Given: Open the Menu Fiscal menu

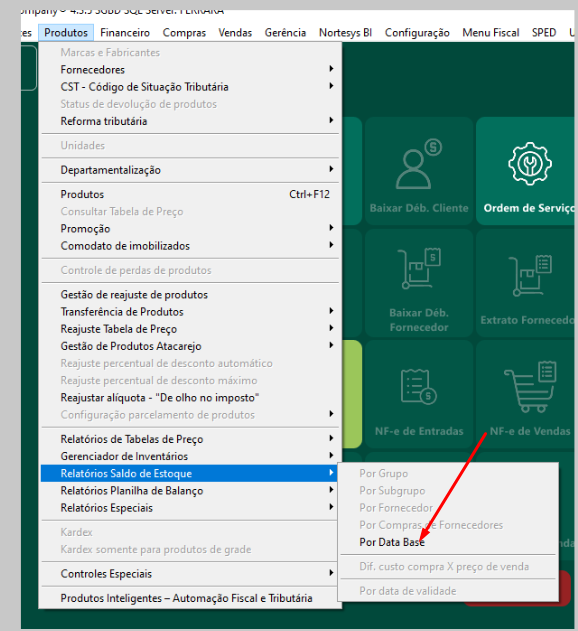Looking at the screenshot, I should (x=491, y=33).
